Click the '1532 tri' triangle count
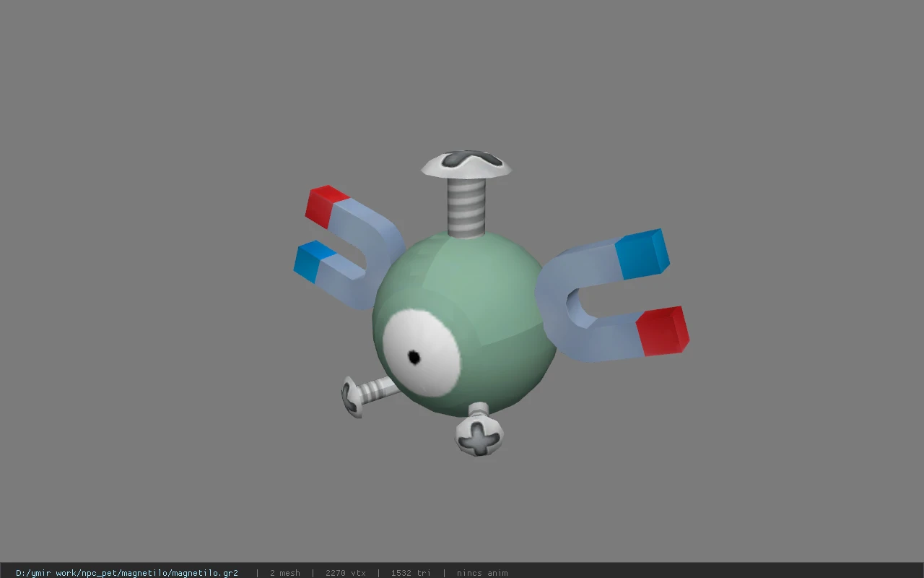 tap(411, 573)
